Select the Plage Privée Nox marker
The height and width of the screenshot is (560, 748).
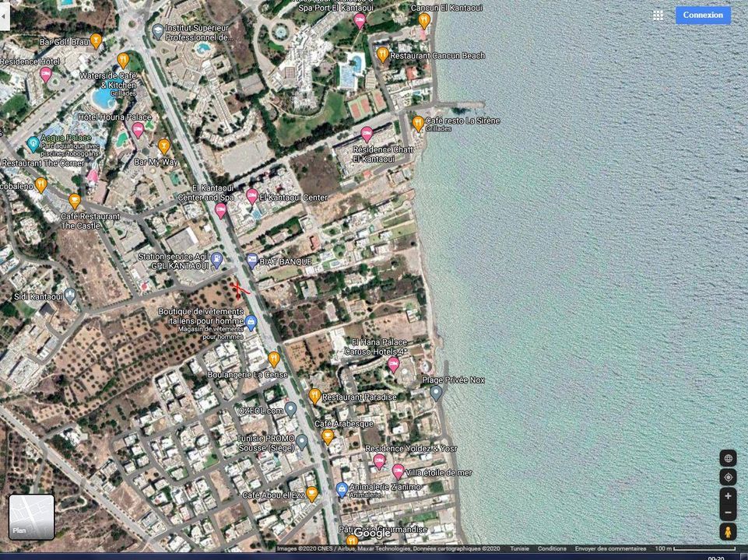(x=437, y=393)
